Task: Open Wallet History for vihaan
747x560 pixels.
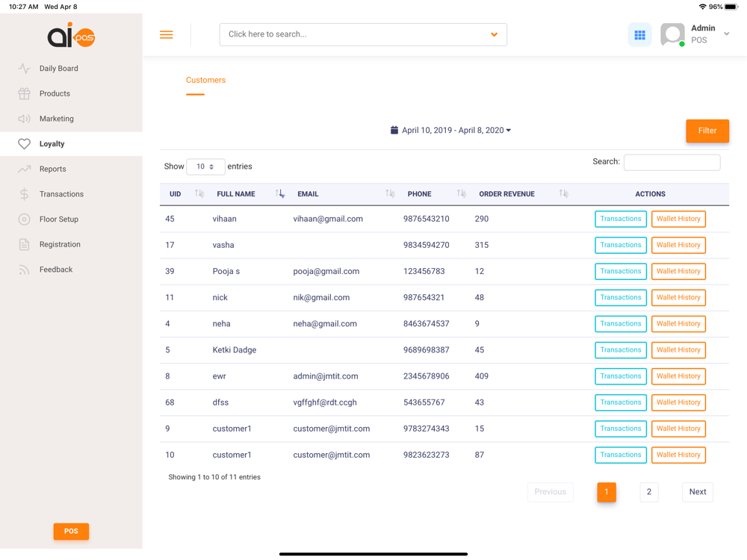Action: 678,219
